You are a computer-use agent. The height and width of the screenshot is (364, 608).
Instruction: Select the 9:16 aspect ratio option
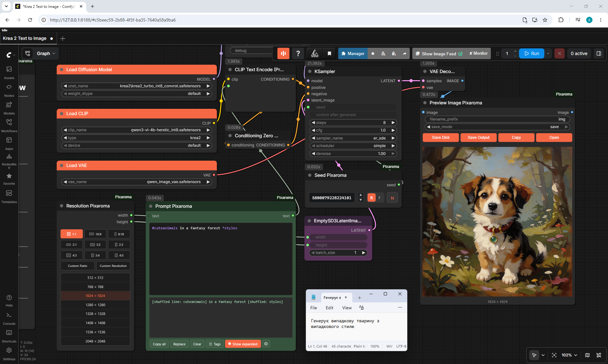[x=119, y=234]
